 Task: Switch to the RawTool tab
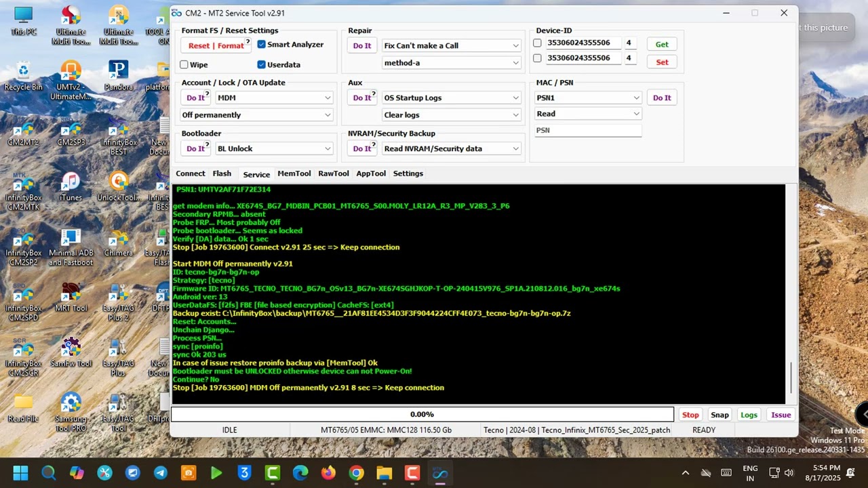(x=334, y=174)
